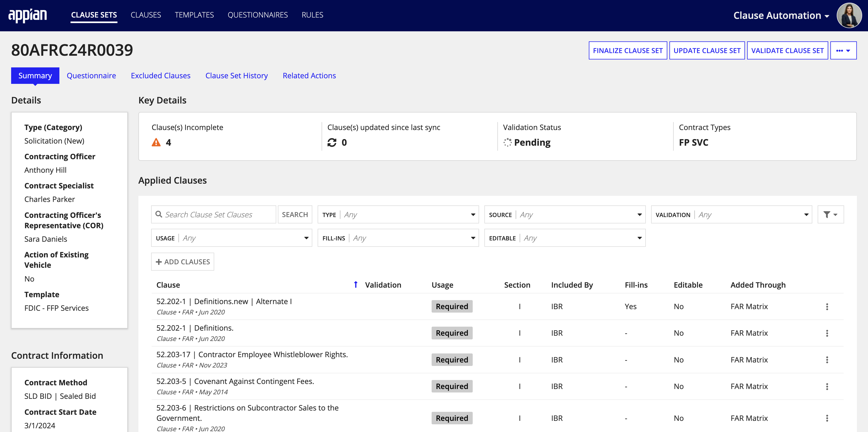Screen dimensions: 868x432
Task: Click the pending validation spinner icon
Action: click(x=507, y=142)
